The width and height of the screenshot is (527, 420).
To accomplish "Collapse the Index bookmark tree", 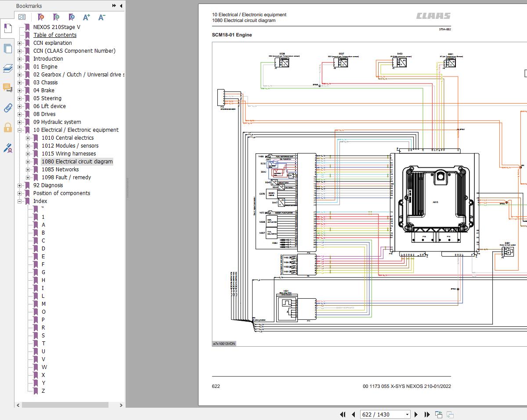I will tap(20, 201).
